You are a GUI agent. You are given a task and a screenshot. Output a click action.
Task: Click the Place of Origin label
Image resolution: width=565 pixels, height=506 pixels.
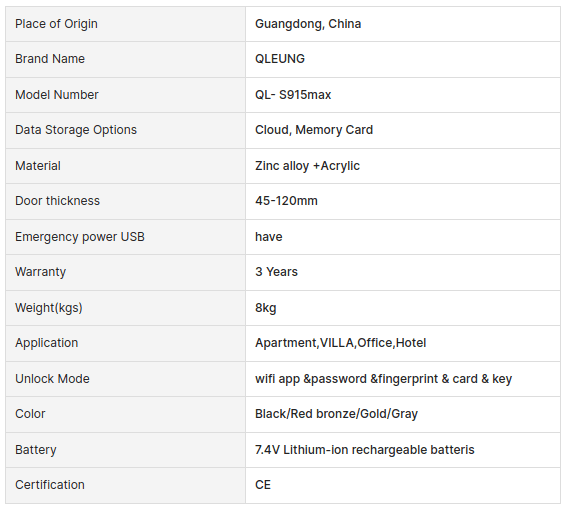point(56,24)
